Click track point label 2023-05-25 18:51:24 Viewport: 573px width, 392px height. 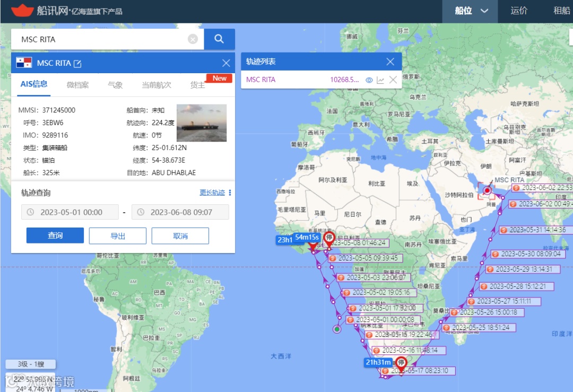(479, 328)
